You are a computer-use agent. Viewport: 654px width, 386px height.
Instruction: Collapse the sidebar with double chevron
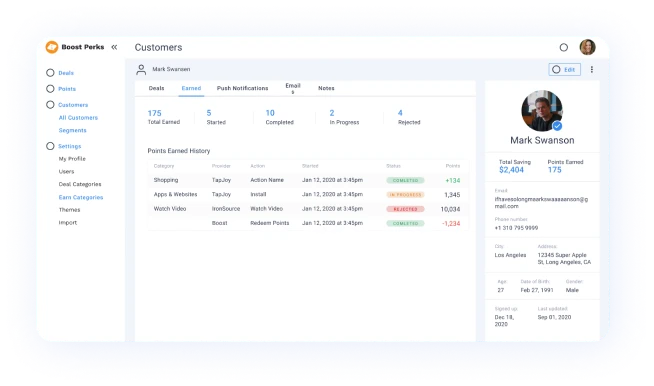tap(114, 47)
